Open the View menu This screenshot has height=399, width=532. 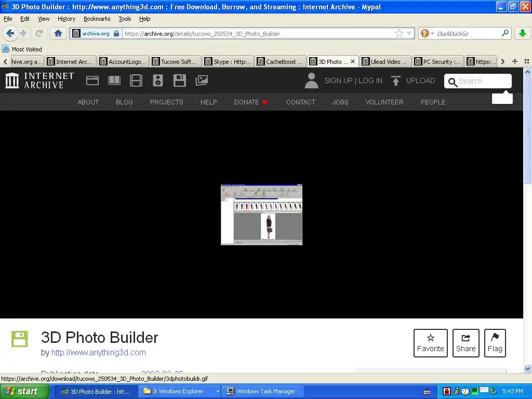click(44, 19)
